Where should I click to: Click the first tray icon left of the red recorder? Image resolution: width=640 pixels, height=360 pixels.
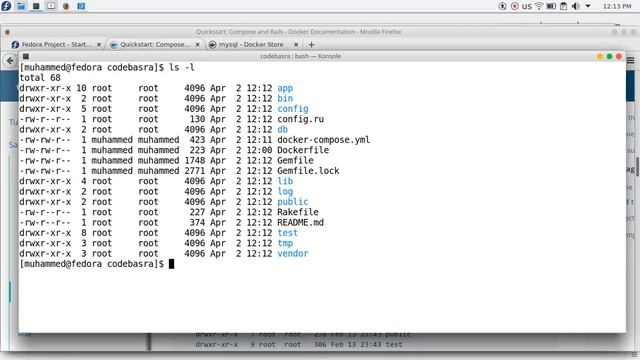pyautogui.click(x=502, y=6)
